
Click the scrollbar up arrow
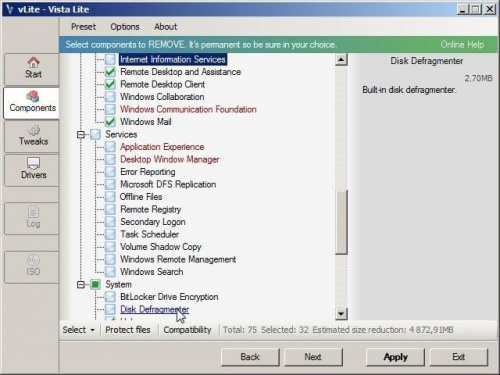click(341, 60)
